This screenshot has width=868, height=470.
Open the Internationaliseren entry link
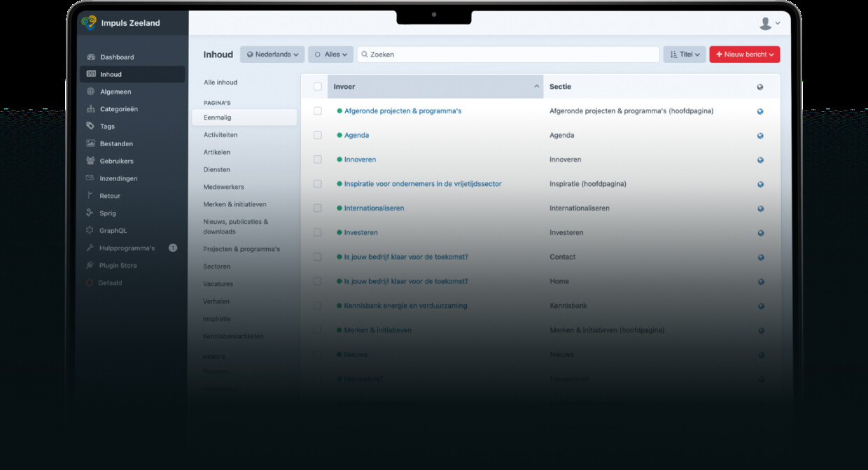[x=374, y=208]
